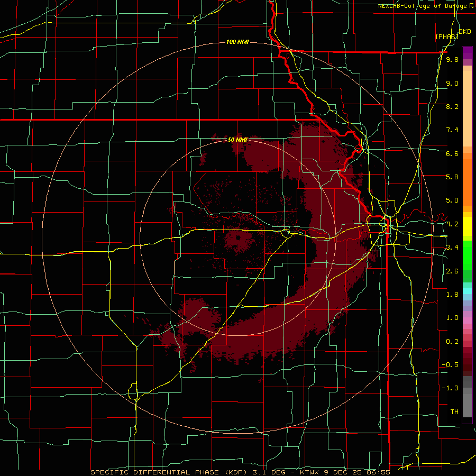The height and width of the screenshot is (476, 476).
Task: Click the "OKD" label near the top right
Action: [x=465, y=32]
